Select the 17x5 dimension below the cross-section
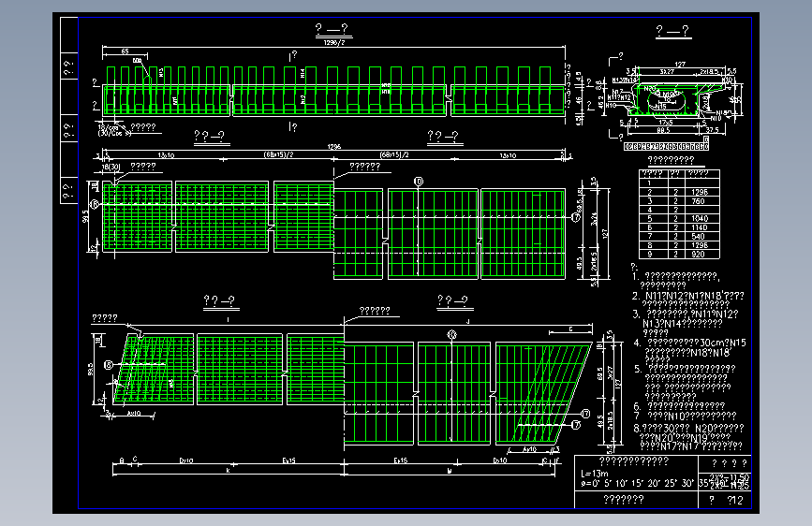 tap(666, 123)
